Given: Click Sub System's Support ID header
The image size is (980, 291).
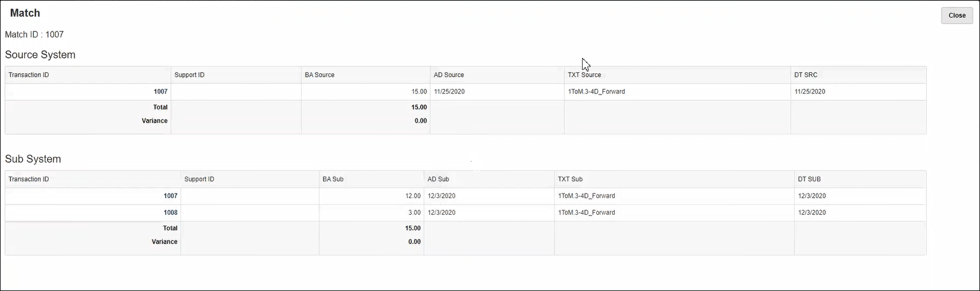Looking at the screenshot, I should (199, 179).
